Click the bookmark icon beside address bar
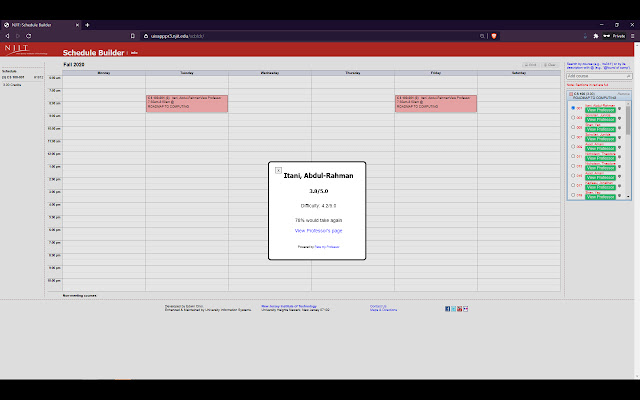The image size is (640, 400). [133, 36]
